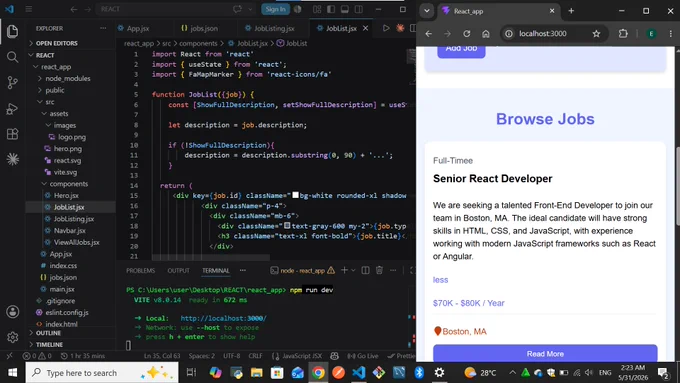
Task: Toggle the bottom panel layout icon
Action: coord(345,9)
